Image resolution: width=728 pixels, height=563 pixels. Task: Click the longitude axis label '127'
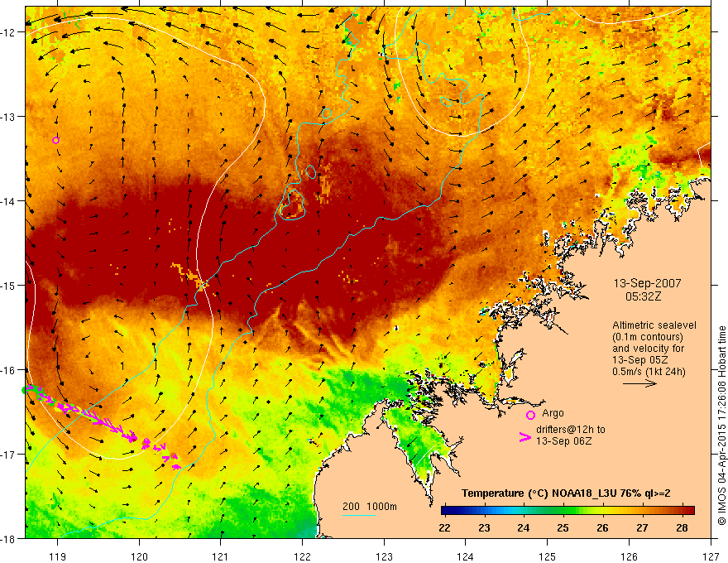click(x=711, y=556)
